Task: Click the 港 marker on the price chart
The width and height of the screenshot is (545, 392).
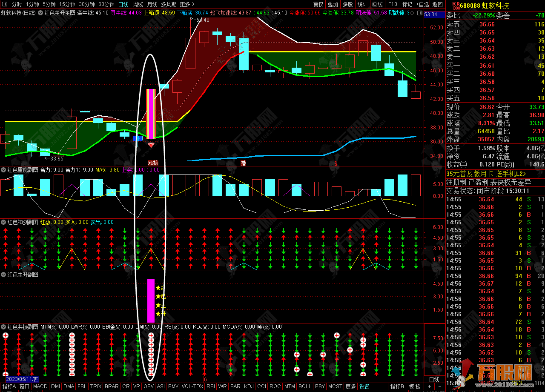Action: tap(243, 163)
